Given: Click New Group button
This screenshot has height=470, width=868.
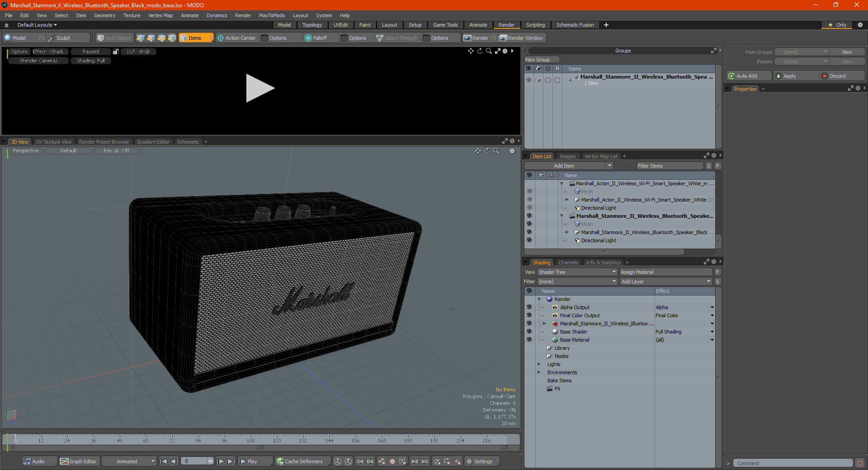Looking at the screenshot, I should pos(542,60).
